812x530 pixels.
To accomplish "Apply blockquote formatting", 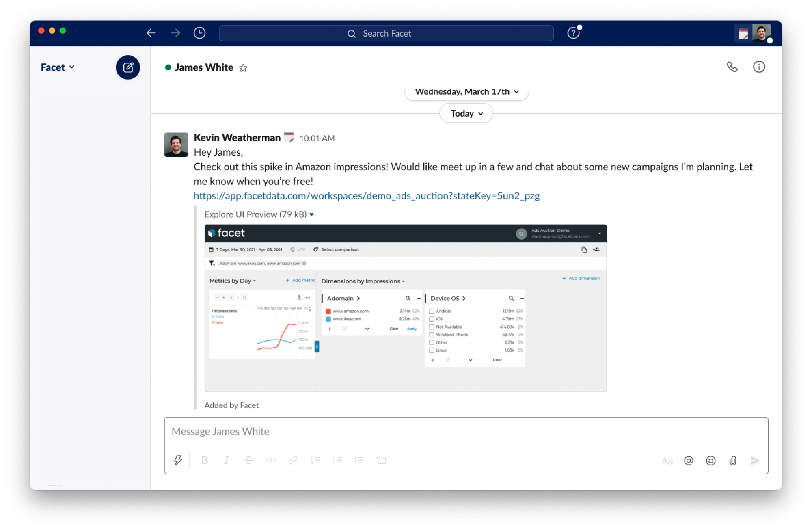I will pyautogui.click(x=359, y=460).
